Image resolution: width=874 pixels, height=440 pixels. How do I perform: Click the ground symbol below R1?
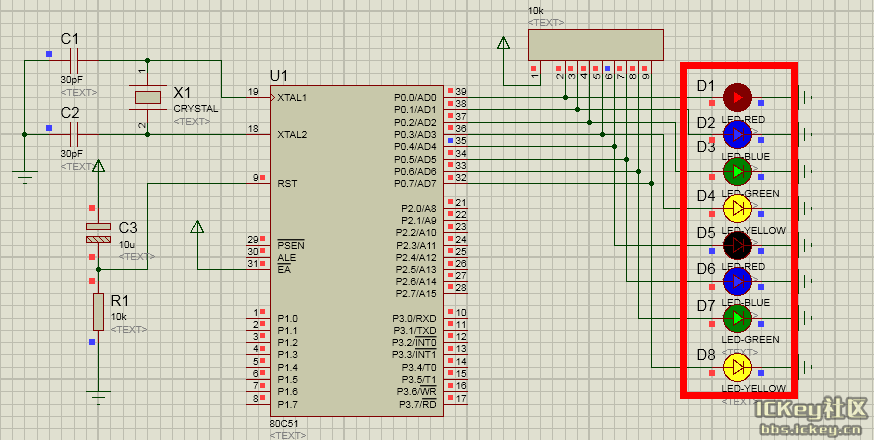pyautogui.click(x=98, y=395)
